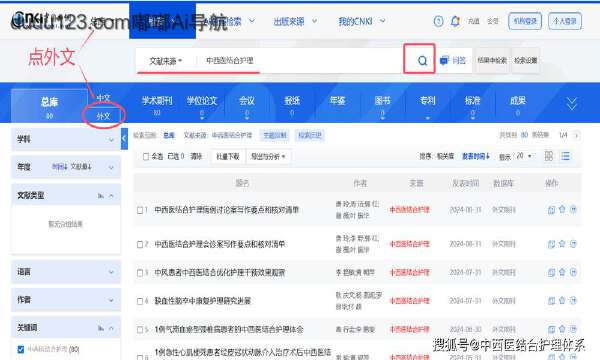The width and height of the screenshot is (600, 360).
Task: Collapse the left sidebar arrow
Action: [124, 139]
